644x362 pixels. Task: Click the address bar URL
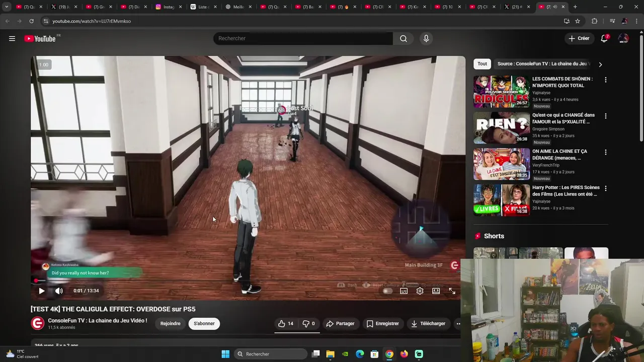click(x=92, y=21)
